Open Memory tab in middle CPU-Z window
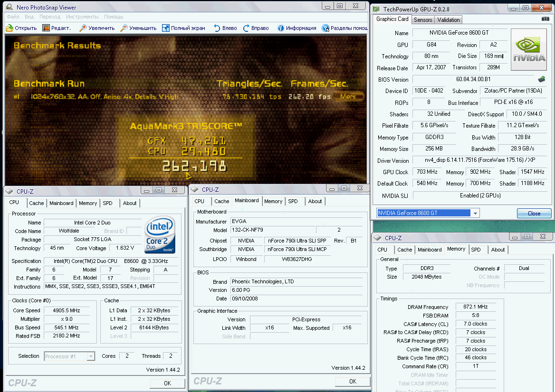The image size is (555, 392). coord(273,201)
